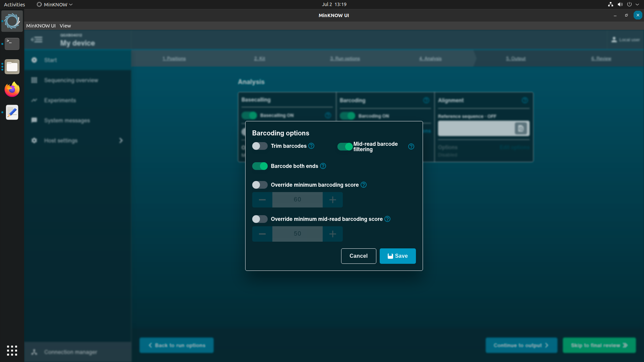
Task: Toggle the Barcoding ON switch in background
Action: [347, 116]
